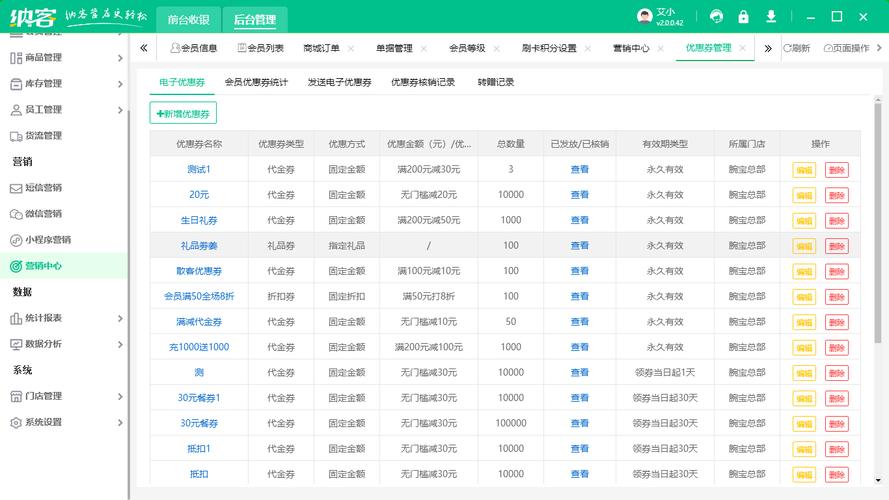
Task: Click the 新增优惠券 button
Action: (183, 114)
